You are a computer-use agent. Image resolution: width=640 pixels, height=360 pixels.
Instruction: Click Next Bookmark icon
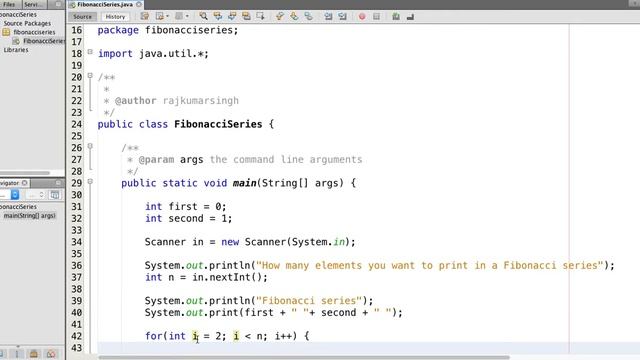pos(294,16)
